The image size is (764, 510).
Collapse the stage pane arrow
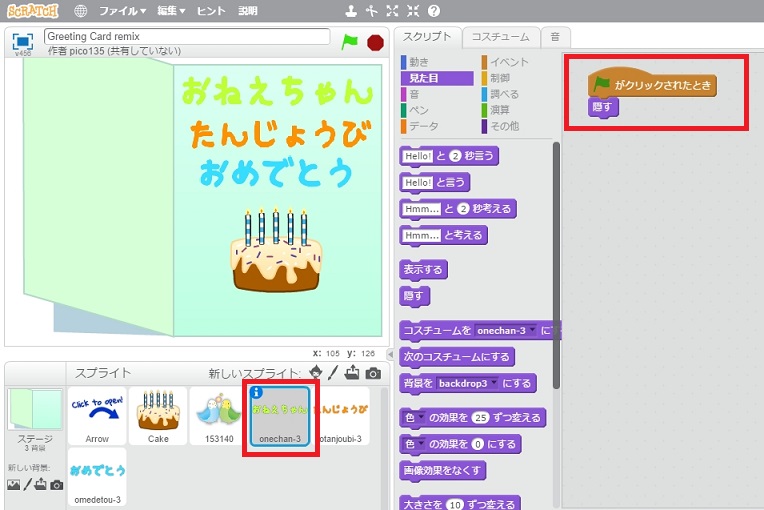pos(390,354)
